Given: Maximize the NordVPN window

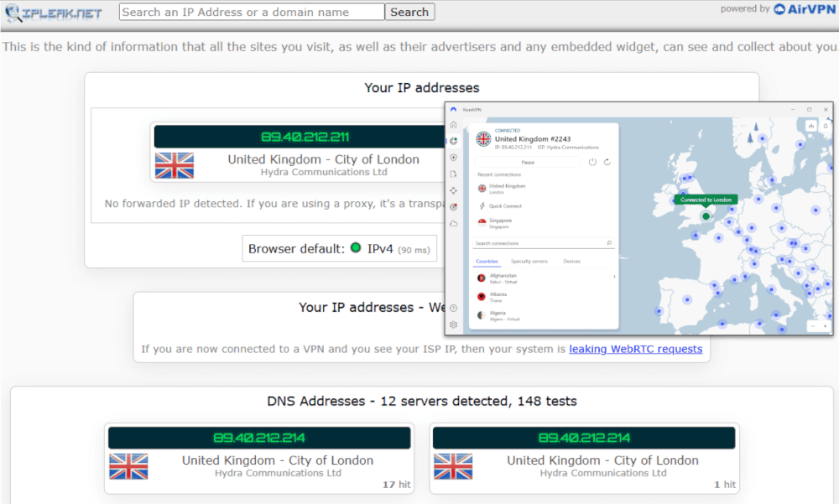Looking at the screenshot, I should [x=810, y=109].
